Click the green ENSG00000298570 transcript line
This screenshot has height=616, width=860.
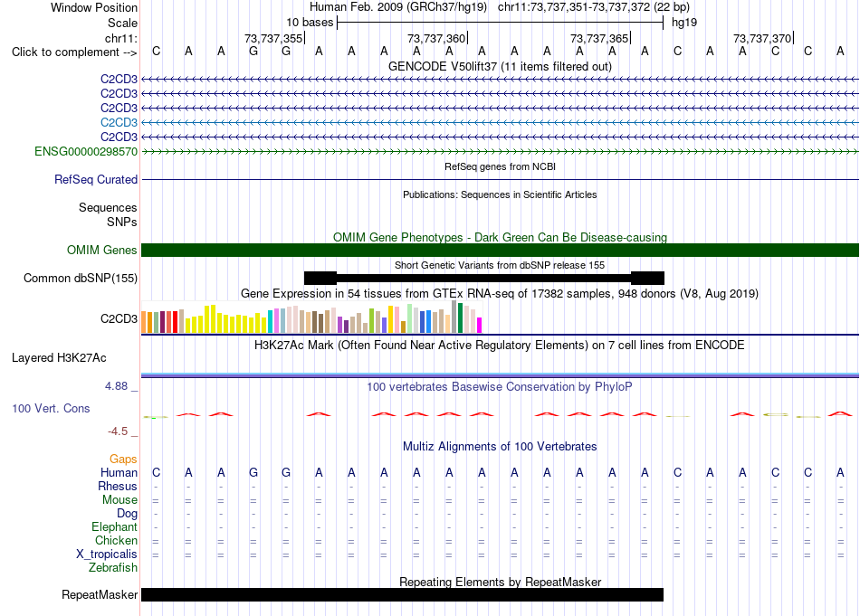(x=500, y=151)
